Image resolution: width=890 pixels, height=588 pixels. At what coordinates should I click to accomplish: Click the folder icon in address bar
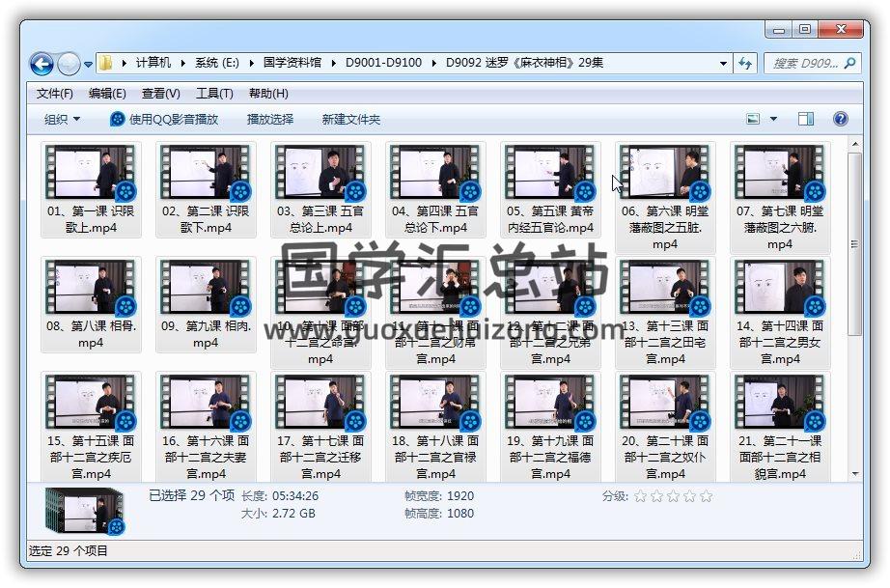(x=105, y=63)
